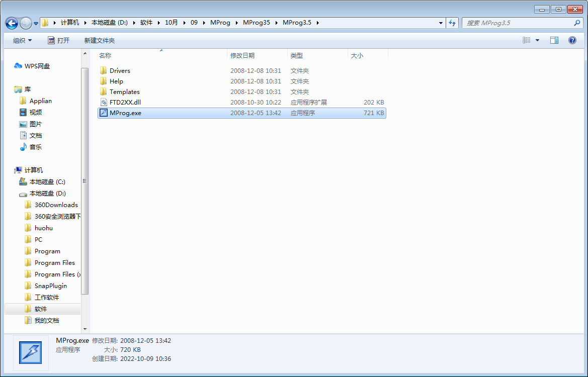Click the 新建文件夹 button
This screenshot has width=588, height=377.
tap(100, 40)
